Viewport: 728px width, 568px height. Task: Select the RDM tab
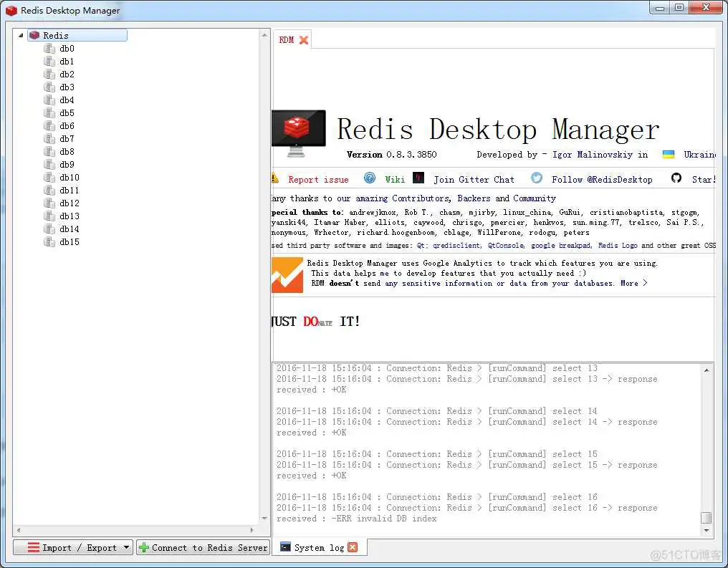(x=286, y=39)
